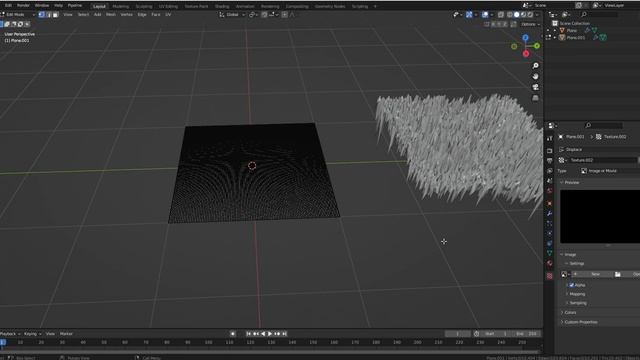Open the Object Data green triangle tab

[549, 253]
